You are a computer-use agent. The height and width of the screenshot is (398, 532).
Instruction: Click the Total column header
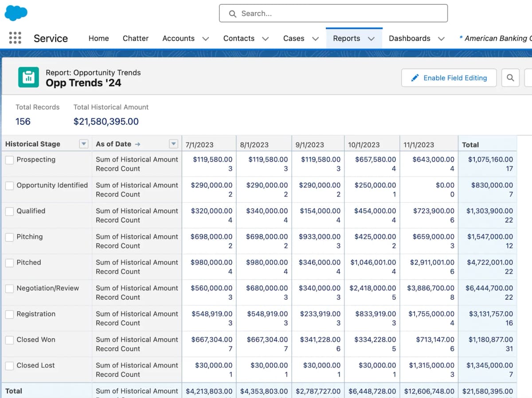(470, 144)
